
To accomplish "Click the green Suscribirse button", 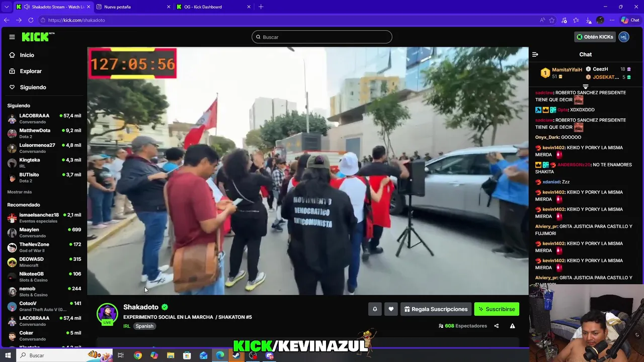I will pyautogui.click(x=497, y=309).
